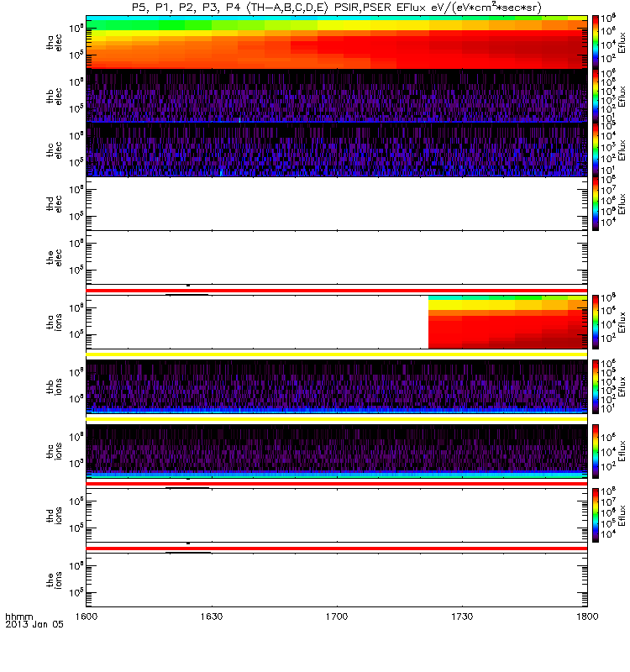Click inside the empty thd ions panel
This screenshot has width=630, height=672.
[337, 516]
